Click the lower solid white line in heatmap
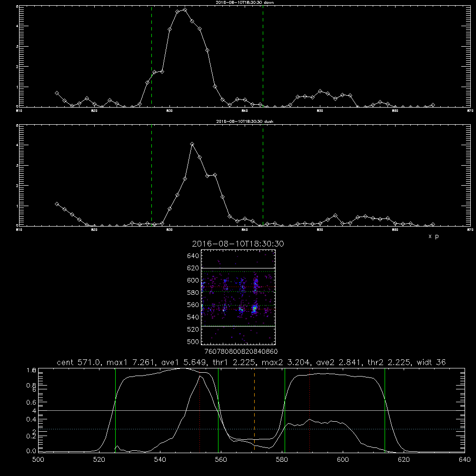476x476 pixels. [238, 327]
